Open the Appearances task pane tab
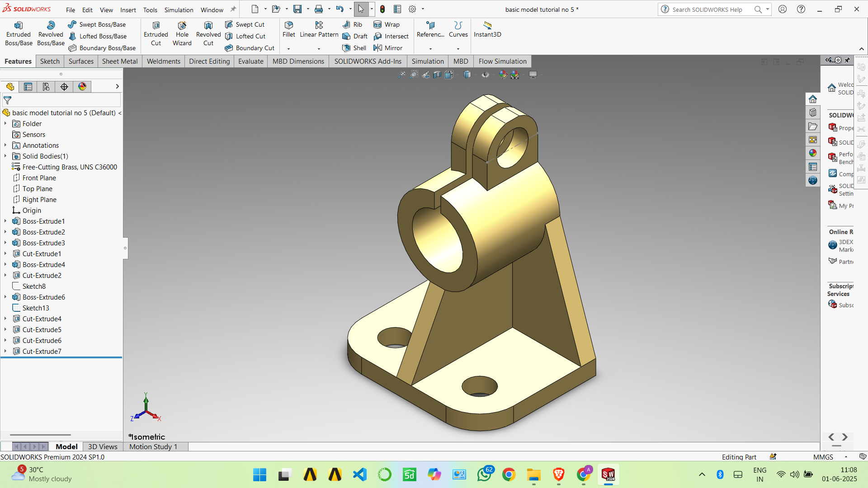The image size is (868, 488). (813, 153)
